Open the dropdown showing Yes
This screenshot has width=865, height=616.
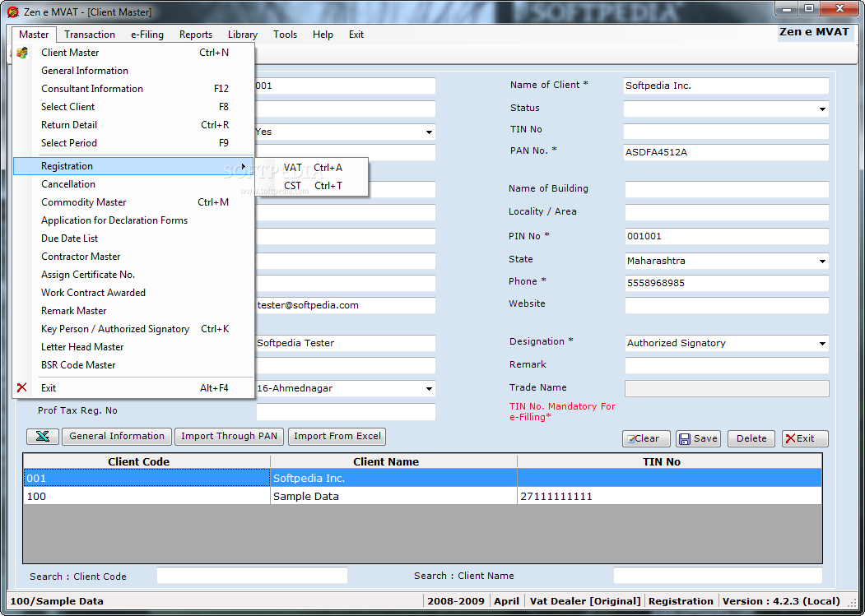(429, 132)
